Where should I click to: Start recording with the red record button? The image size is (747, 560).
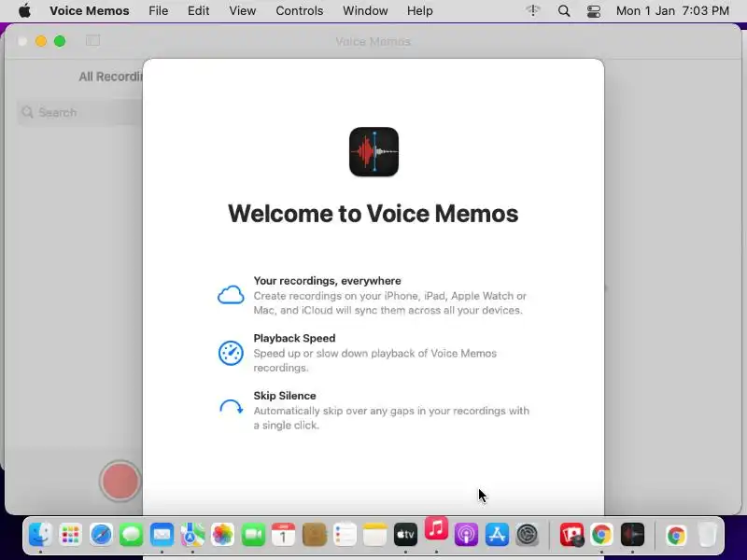(x=120, y=481)
